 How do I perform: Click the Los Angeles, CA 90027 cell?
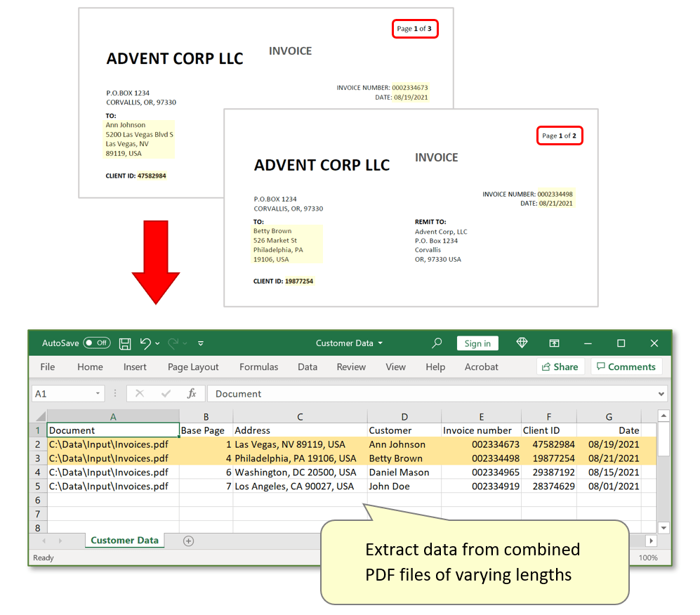300,486
